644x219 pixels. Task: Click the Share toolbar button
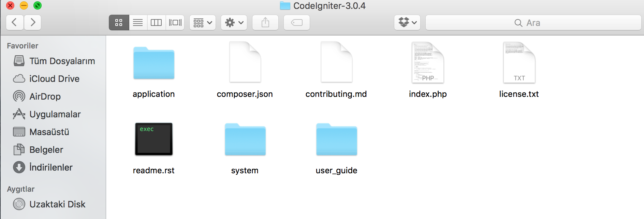tap(265, 23)
